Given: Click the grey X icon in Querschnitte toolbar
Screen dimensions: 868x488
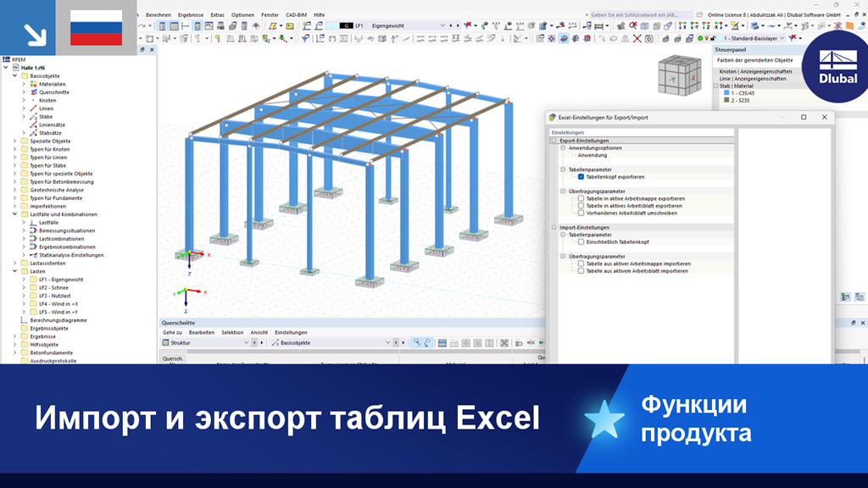Looking at the screenshot, I should click(x=504, y=343).
